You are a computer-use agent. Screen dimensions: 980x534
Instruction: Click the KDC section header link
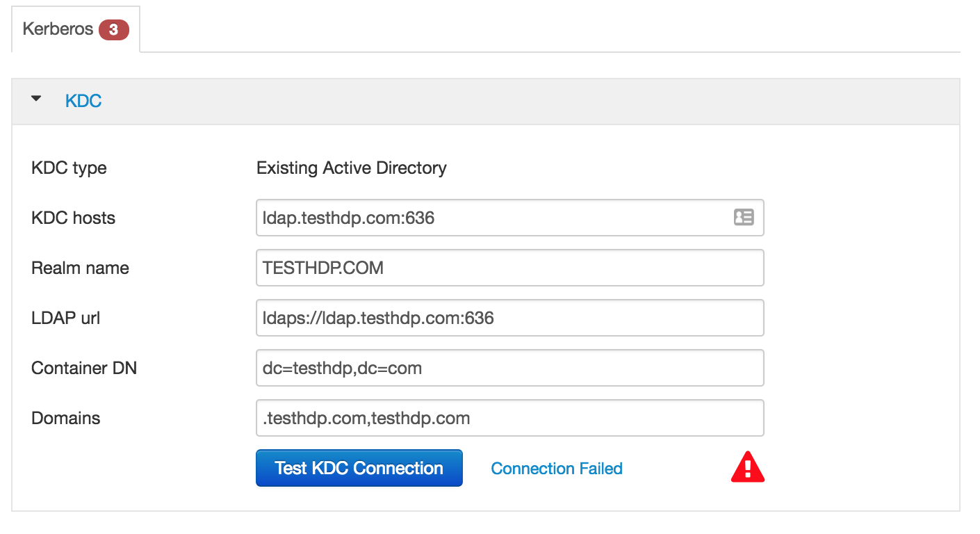click(x=83, y=101)
